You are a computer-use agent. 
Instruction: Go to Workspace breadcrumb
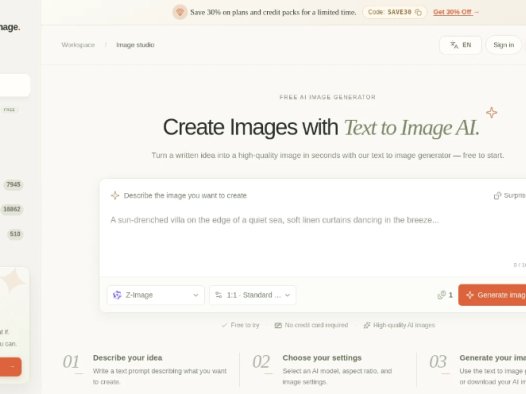(x=78, y=45)
